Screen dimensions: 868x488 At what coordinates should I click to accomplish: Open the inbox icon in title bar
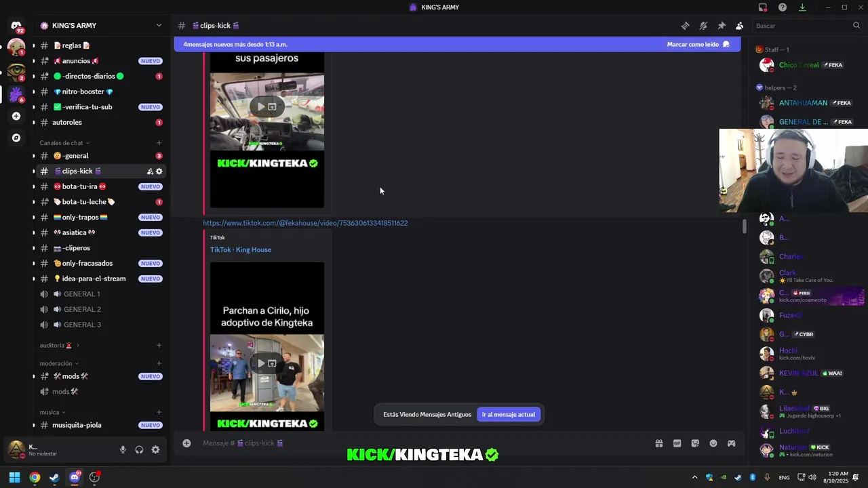click(763, 7)
